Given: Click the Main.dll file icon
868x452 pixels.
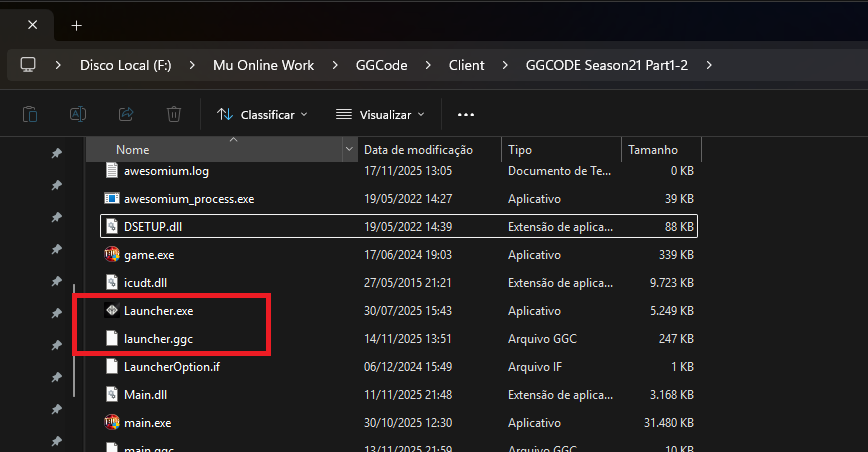Looking at the screenshot, I should pos(112,394).
